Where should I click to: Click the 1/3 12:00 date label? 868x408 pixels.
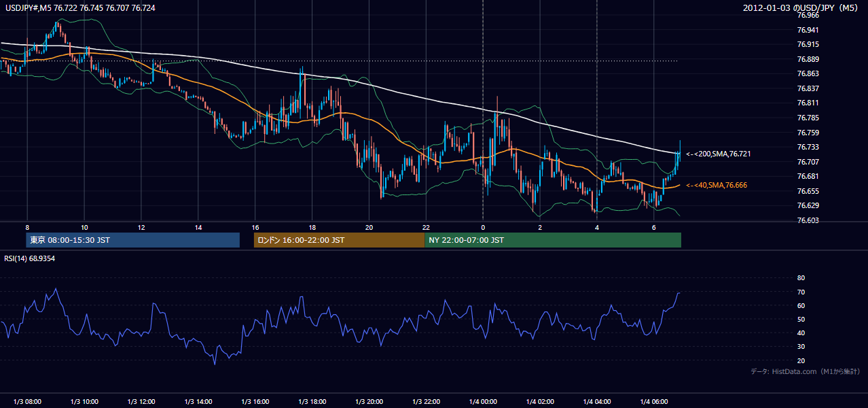(141, 401)
